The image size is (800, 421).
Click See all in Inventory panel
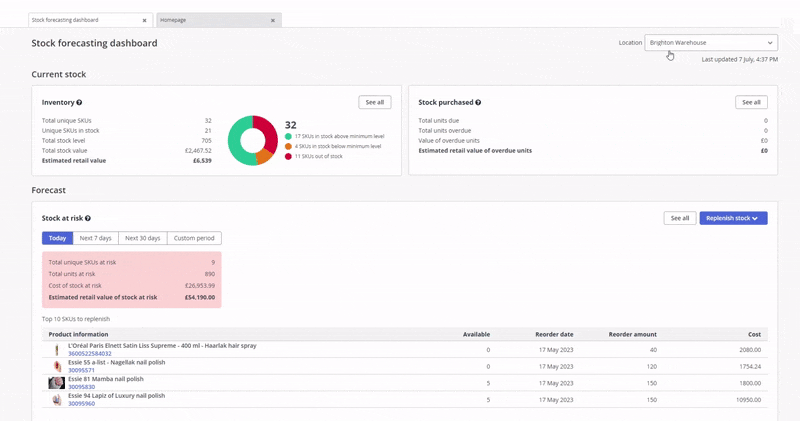[375, 102]
